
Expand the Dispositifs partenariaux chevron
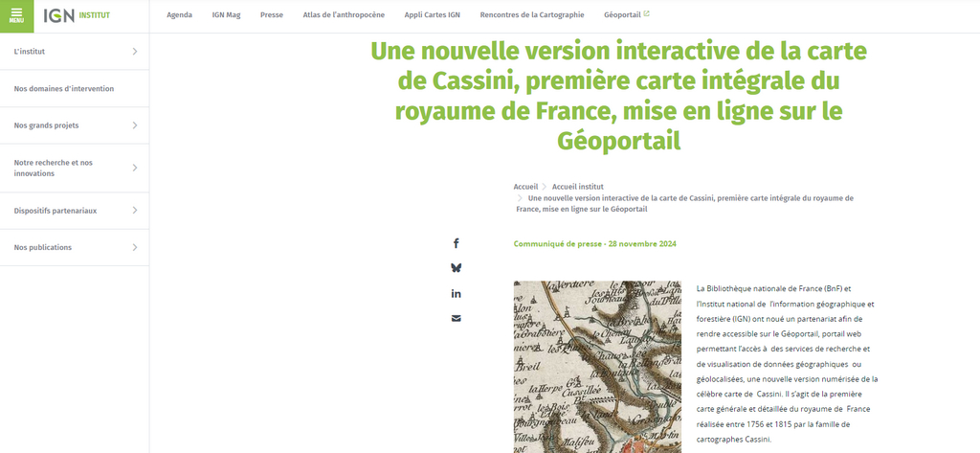pyautogui.click(x=134, y=211)
